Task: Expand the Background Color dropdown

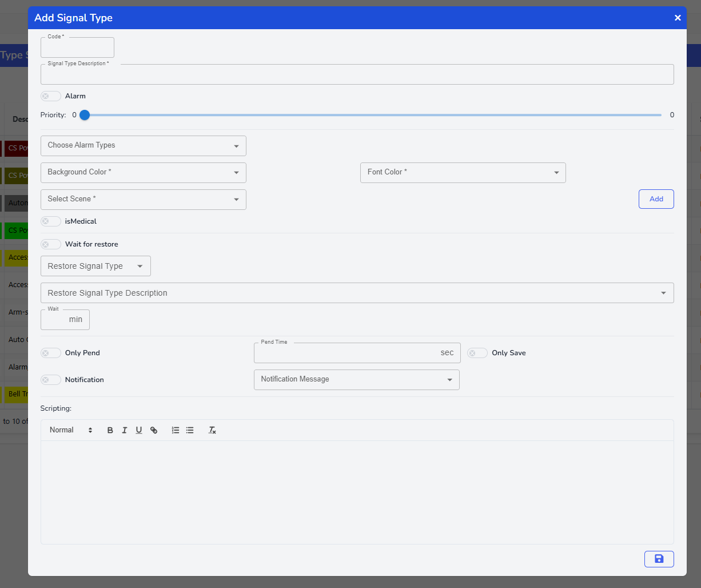Action: pos(143,173)
